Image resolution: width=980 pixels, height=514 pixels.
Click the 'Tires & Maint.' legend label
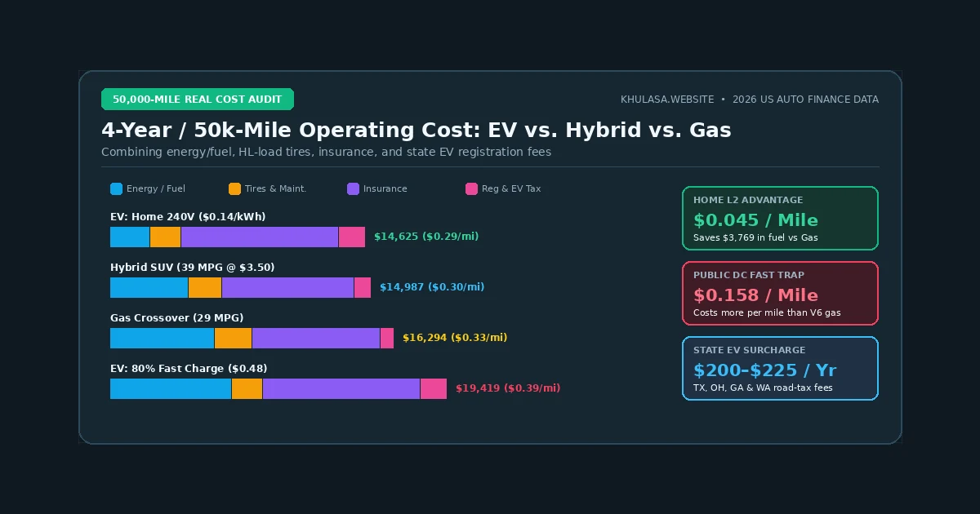point(275,189)
